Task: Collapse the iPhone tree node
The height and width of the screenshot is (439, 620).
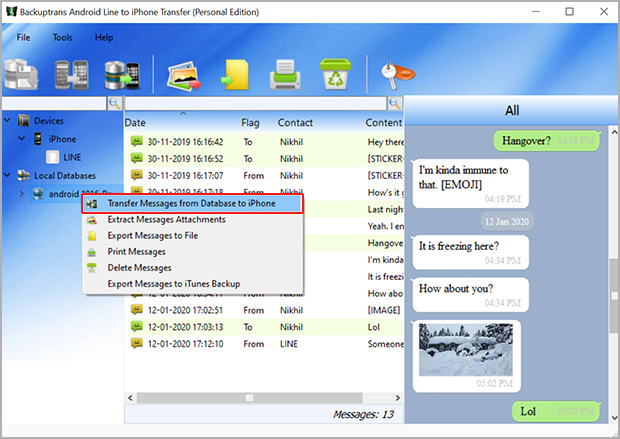Action: (23, 139)
